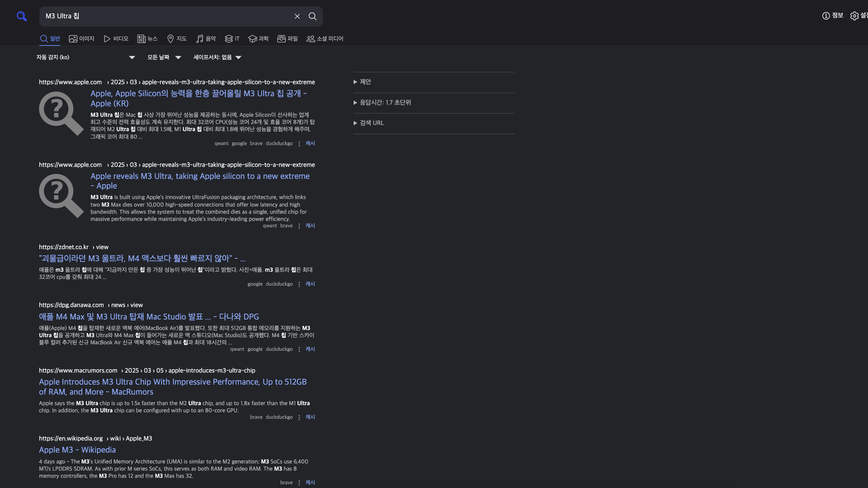Switch to the 비디오 videos category
This screenshot has width=868, height=488.
116,39
